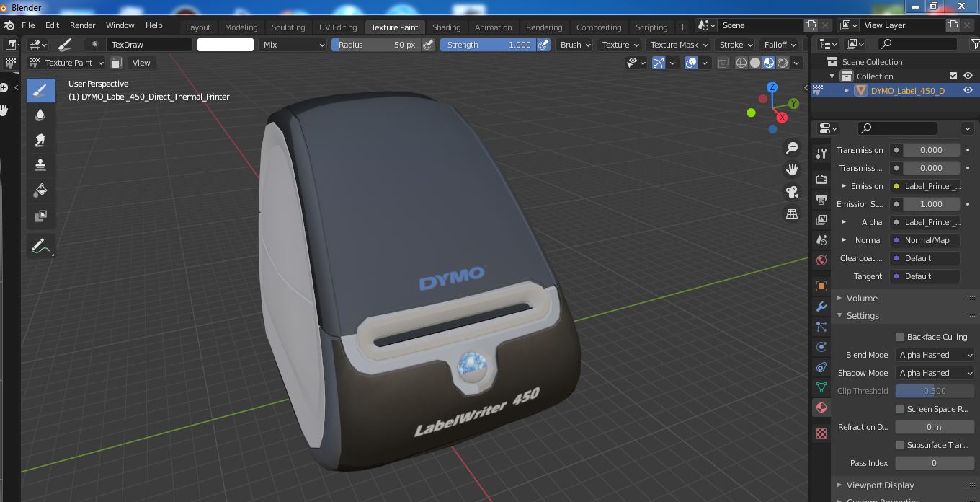This screenshot has width=980, height=502.
Task: Open the Modifier wrench properties tab
Action: click(821, 307)
